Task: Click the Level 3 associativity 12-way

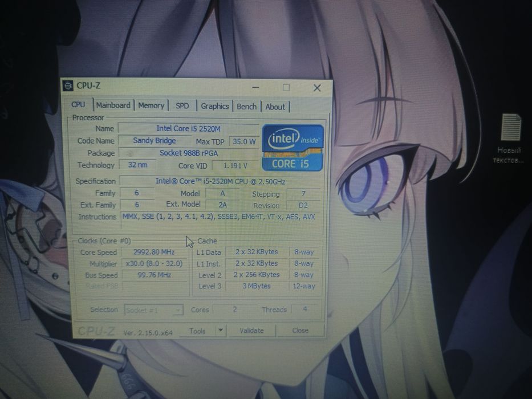Action: [304, 286]
